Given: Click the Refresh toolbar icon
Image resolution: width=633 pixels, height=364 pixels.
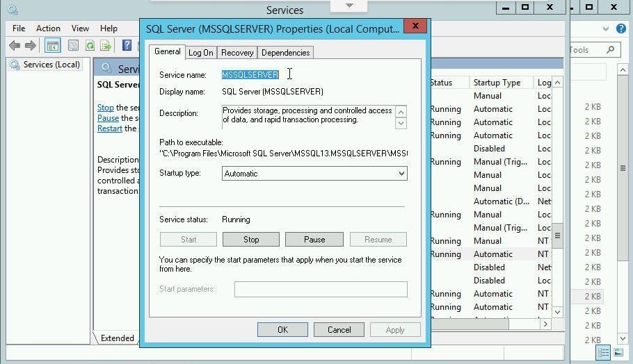Looking at the screenshot, I should point(90,46).
